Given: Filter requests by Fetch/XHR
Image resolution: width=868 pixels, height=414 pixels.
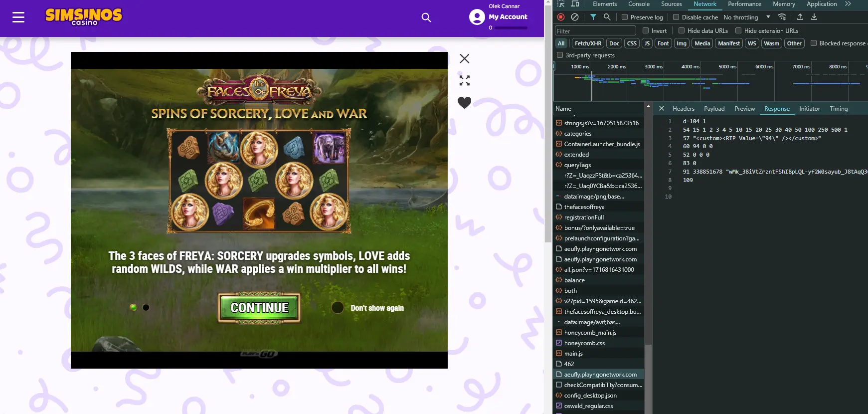Looking at the screenshot, I should pyautogui.click(x=588, y=43).
